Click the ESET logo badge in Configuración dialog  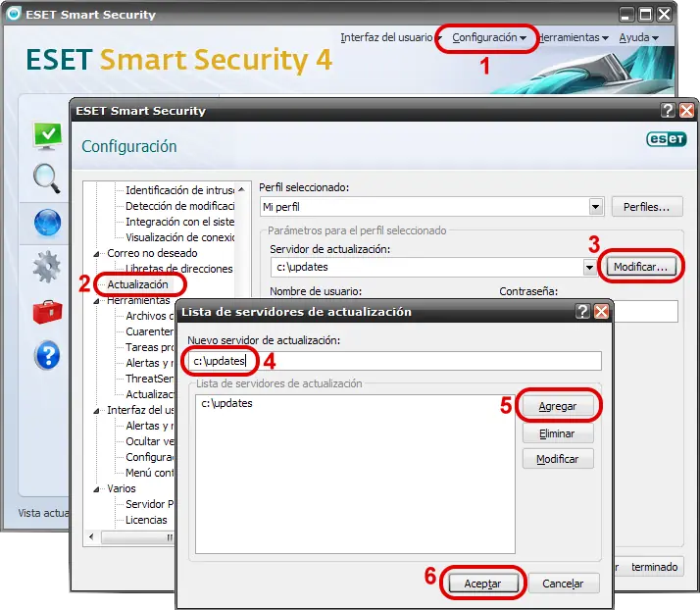[x=666, y=139]
